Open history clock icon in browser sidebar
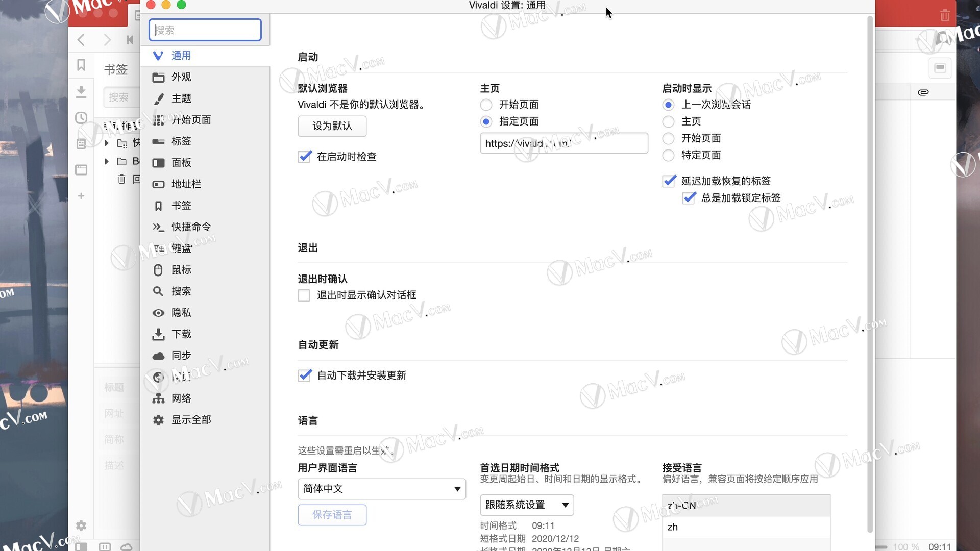980x551 pixels. point(81,118)
